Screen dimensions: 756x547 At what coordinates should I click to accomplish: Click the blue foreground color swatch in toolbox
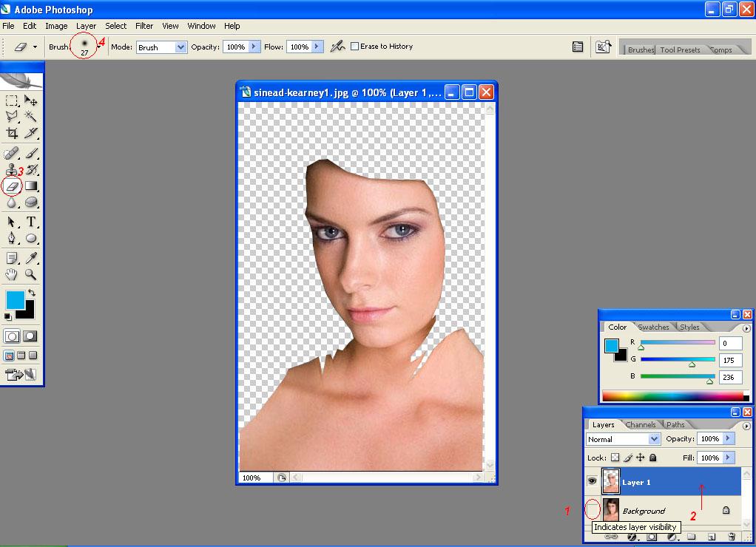pyautogui.click(x=15, y=300)
